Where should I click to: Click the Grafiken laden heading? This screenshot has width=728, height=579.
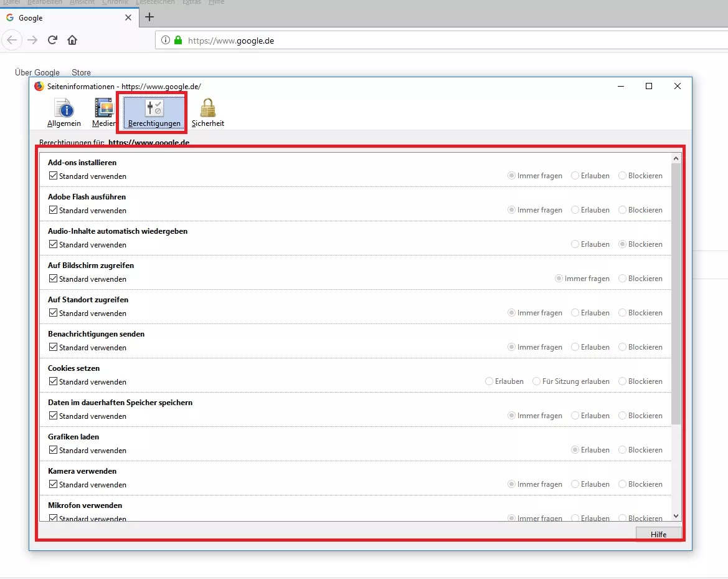coord(73,437)
